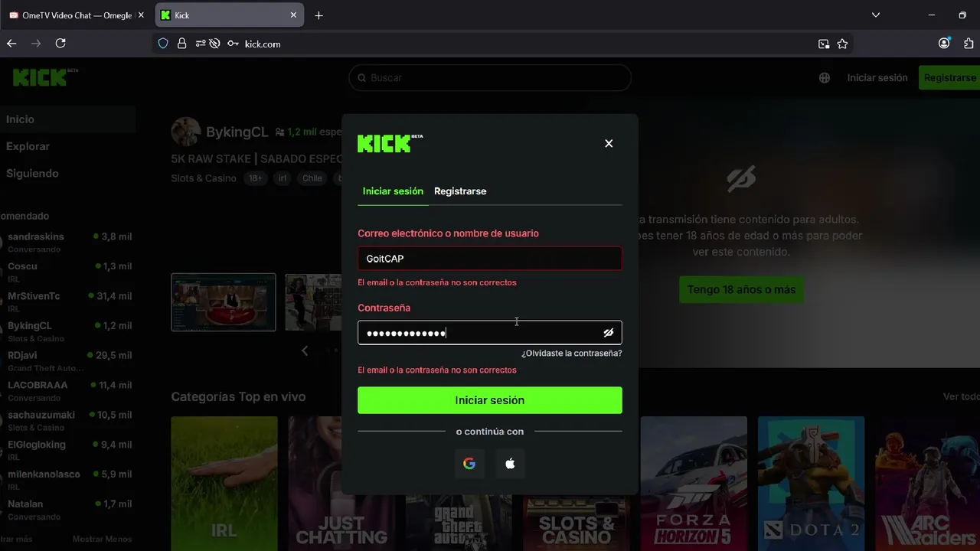Focus the username field containing GoitCAP
The image size is (980, 551).
point(490,259)
